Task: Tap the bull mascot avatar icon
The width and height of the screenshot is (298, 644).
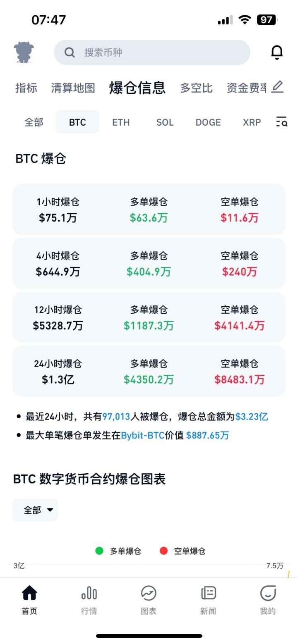Action: coord(24,52)
